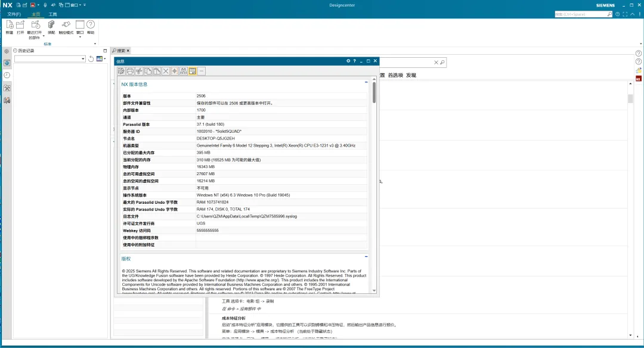644x348 pixels.
Task: Click the X delete icon in 信息 toolbar
Action: tap(166, 71)
